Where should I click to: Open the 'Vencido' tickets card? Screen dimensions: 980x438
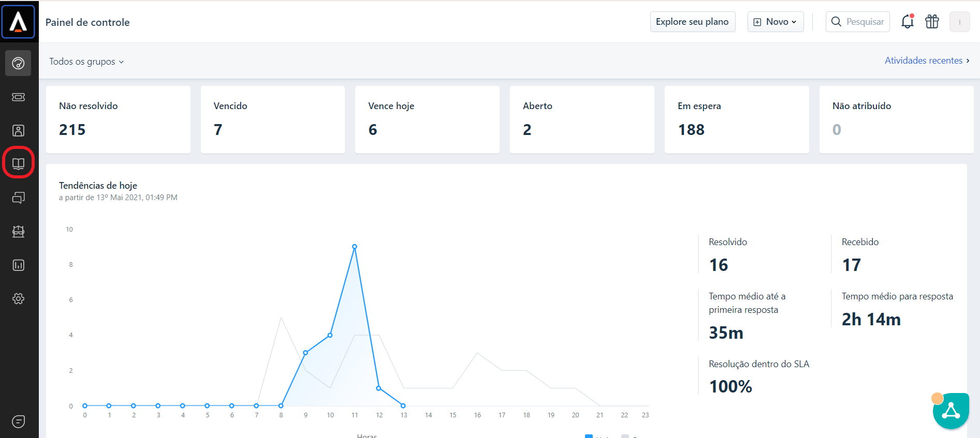272,119
